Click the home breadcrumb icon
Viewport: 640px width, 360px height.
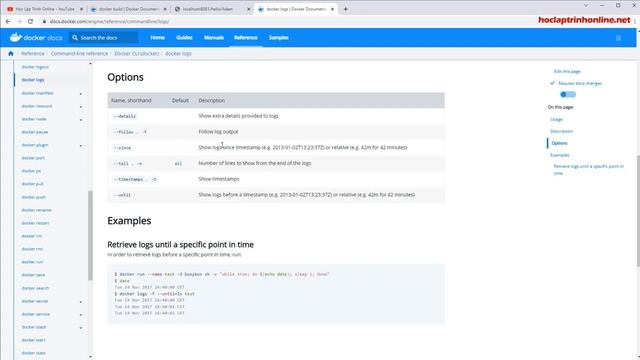click(11, 53)
